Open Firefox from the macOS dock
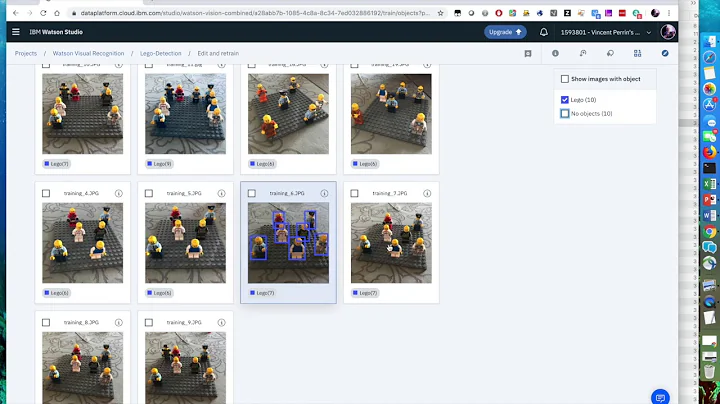The height and width of the screenshot is (404, 720). 709,152
